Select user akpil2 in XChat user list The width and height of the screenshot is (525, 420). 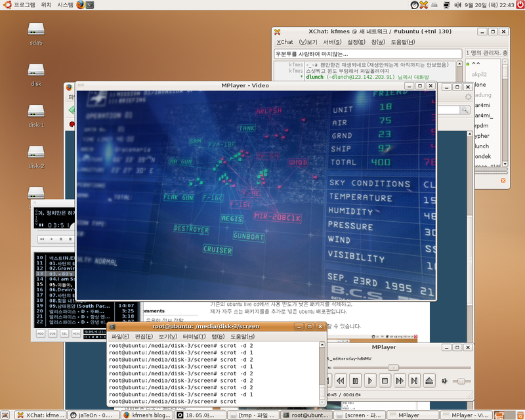pyautogui.click(x=479, y=74)
